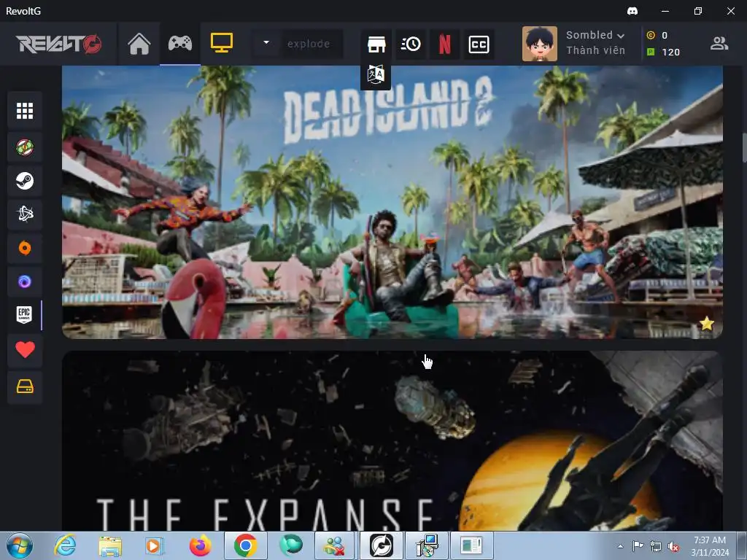Open the yellow drive storage icon

click(25, 386)
